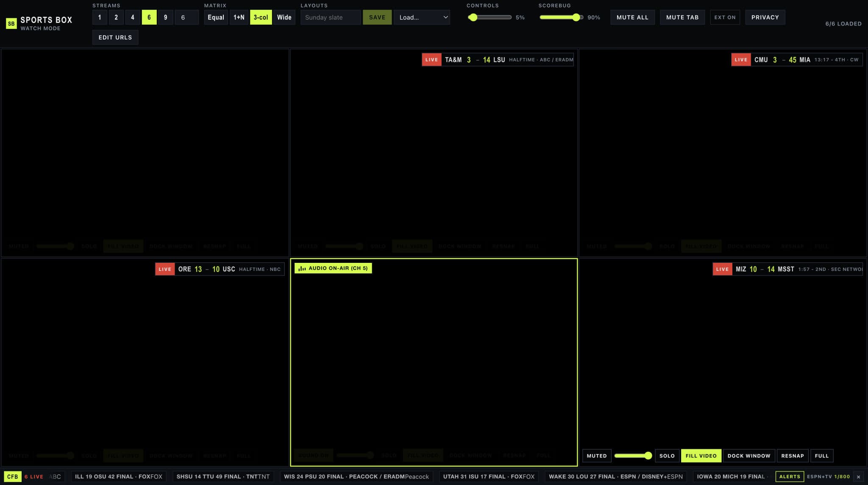Toggle the EXT ON switch

[725, 17]
